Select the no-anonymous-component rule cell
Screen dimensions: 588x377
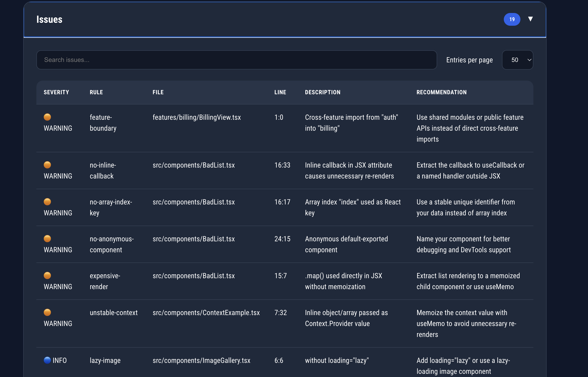pyautogui.click(x=112, y=244)
